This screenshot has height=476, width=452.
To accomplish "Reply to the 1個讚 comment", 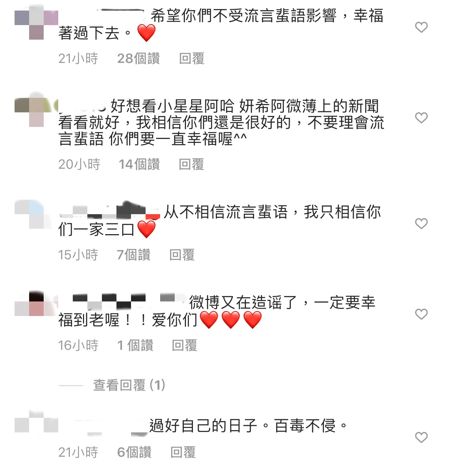I will pyautogui.click(x=185, y=345).
